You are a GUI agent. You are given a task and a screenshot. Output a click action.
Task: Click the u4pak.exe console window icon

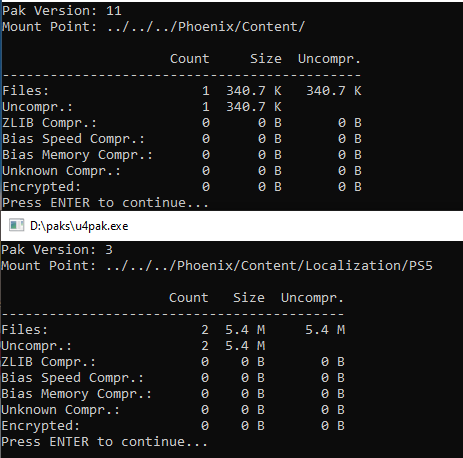(x=16, y=225)
